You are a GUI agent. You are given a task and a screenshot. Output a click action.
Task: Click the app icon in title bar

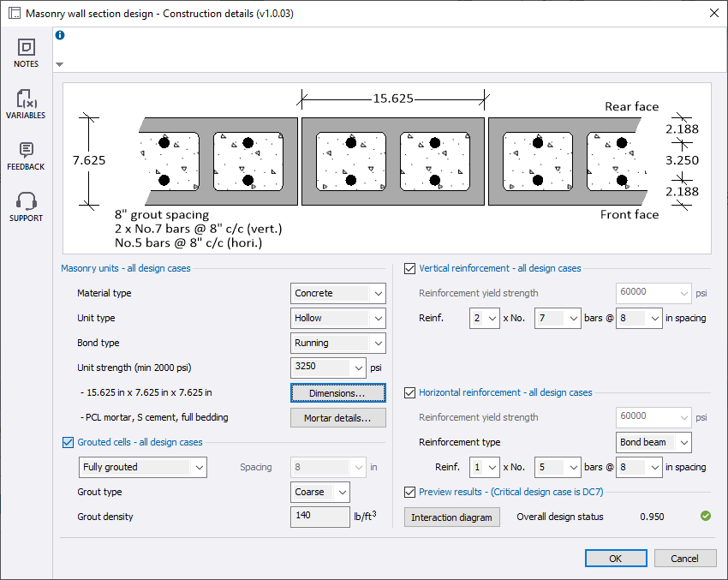(x=14, y=13)
